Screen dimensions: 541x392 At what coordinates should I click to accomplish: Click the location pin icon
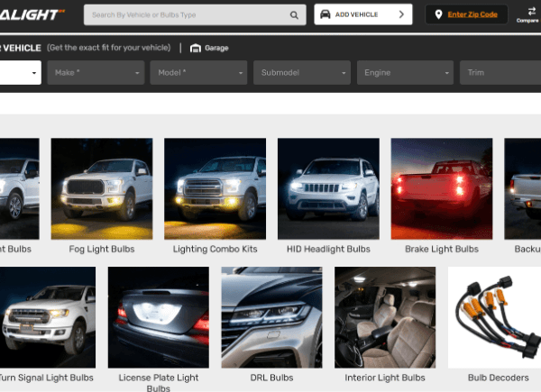pos(438,14)
